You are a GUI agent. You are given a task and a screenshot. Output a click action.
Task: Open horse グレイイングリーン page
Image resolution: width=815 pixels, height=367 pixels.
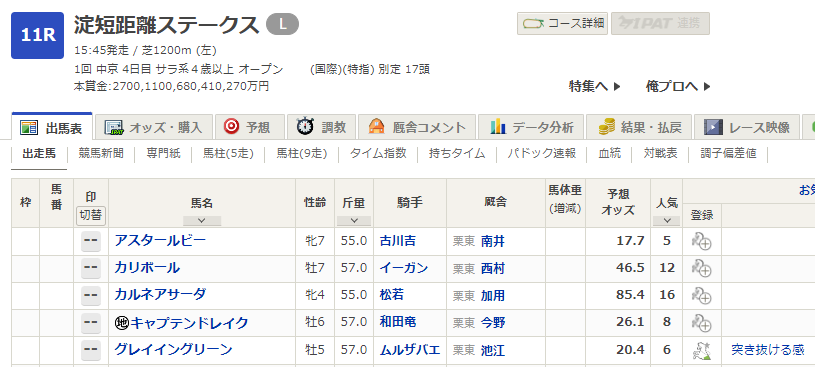(173, 350)
